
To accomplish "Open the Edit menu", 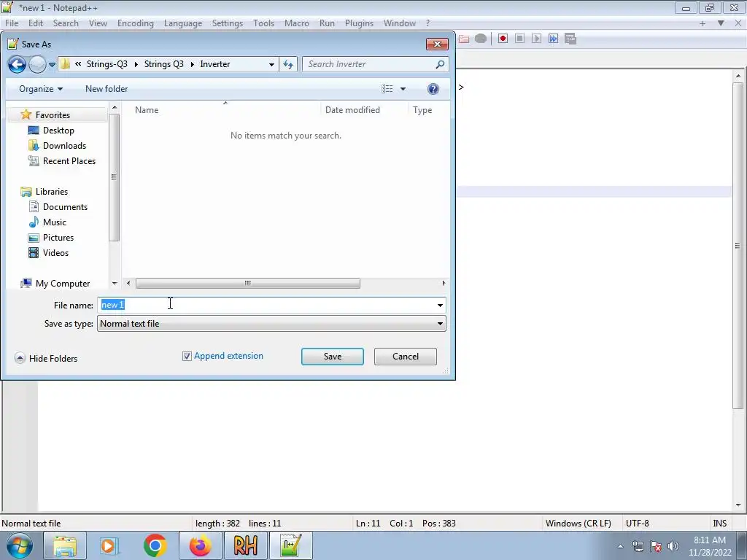I will (36, 23).
